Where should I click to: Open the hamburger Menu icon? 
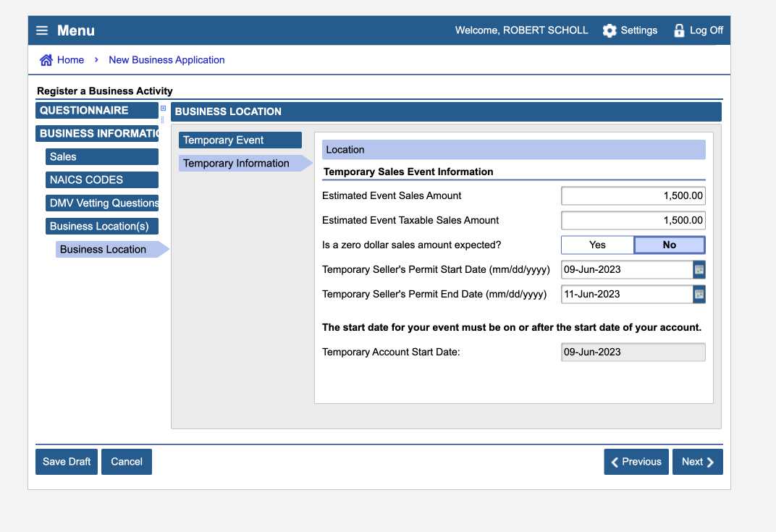click(42, 30)
